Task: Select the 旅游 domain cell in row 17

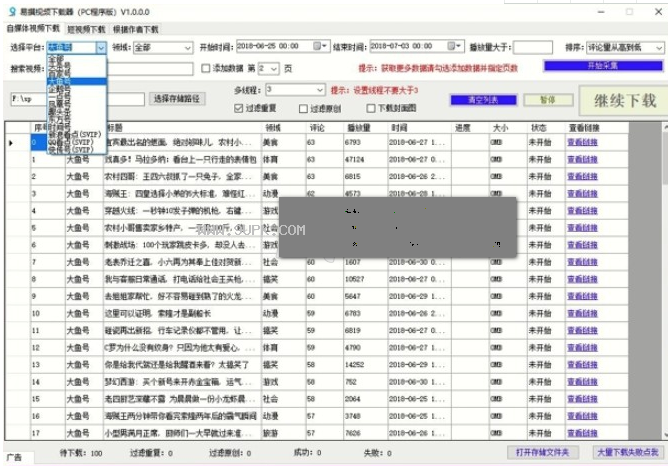Action: [283, 433]
